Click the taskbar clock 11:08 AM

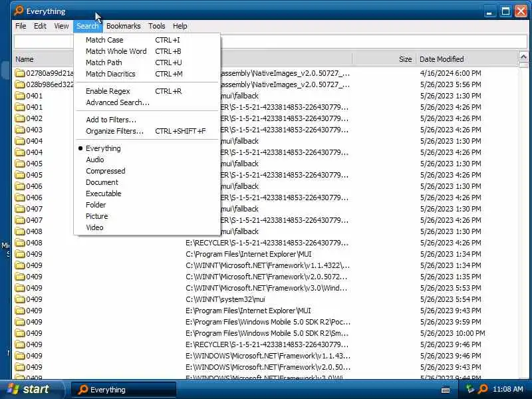click(x=507, y=389)
